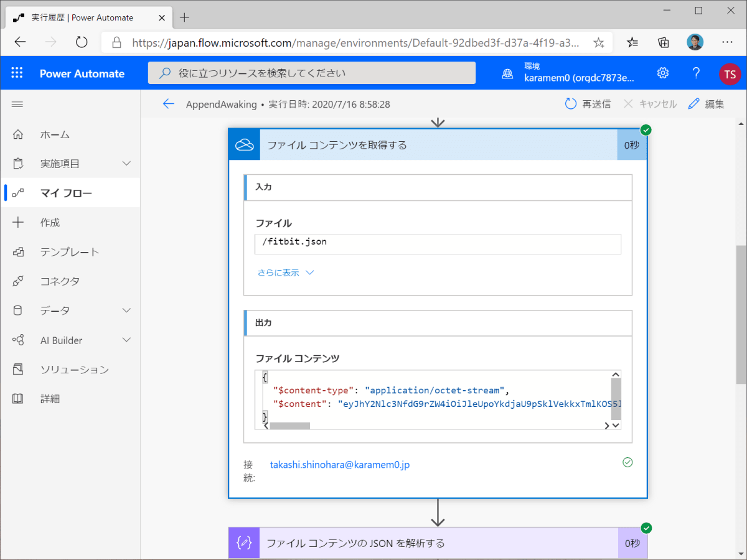Open browser settings and more ellipsis
Screen dimensions: 747x560
pyautogui.click(x=727, y=42)
